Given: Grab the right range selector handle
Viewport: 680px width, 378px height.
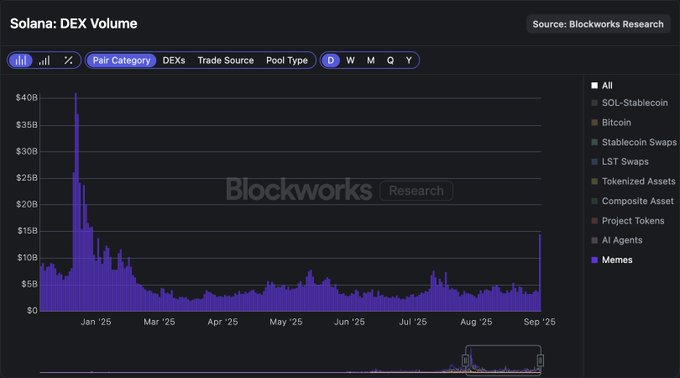Looking at the screenshot, I should (x=540, y=360).
